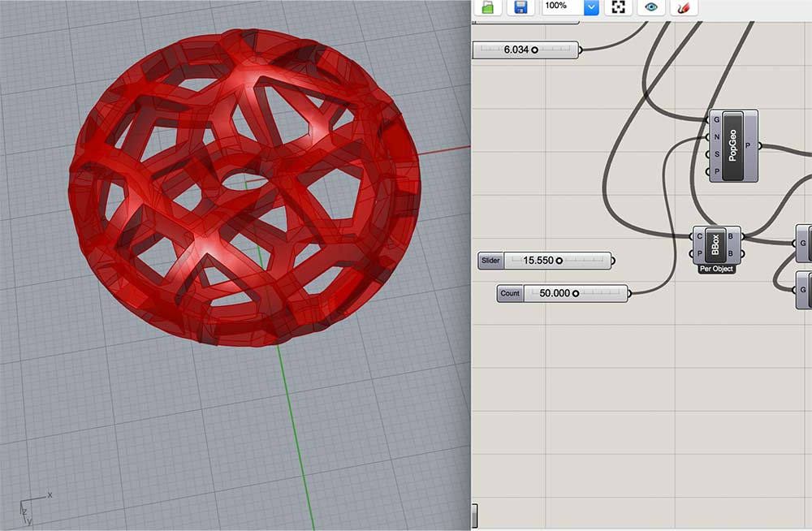This screenshot has width=812, height=531.
Task: Click the Count slider grip at 50.000
Action: pyautogui.click(x=576, y=293)
